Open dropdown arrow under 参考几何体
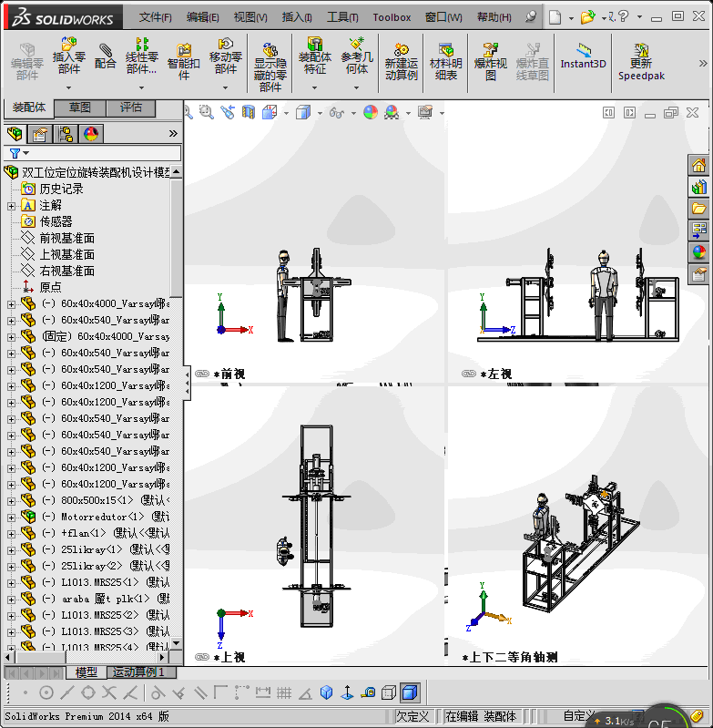713x728 pixels. click(357, 87)
